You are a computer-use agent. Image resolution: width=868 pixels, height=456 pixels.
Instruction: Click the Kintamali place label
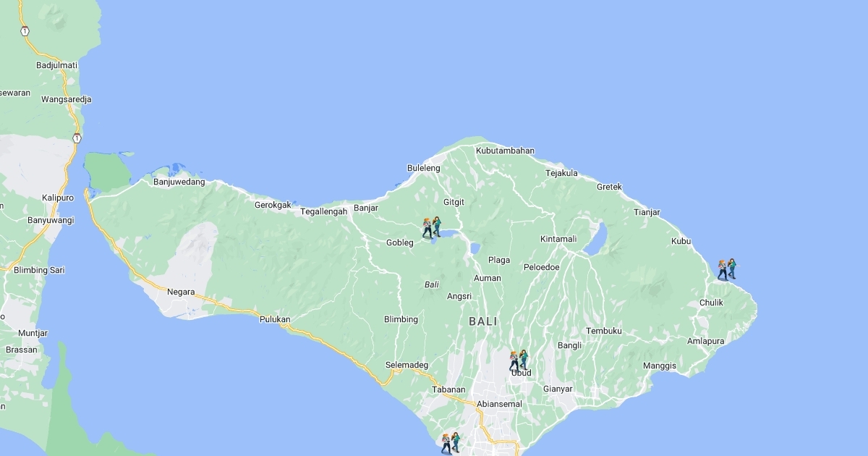pos(558,239)
